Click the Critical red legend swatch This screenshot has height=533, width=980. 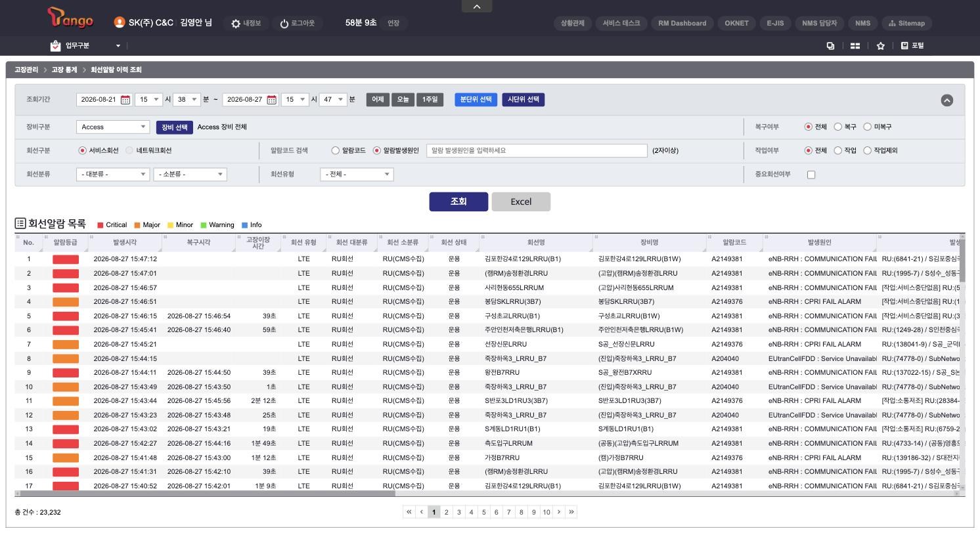point(100,225)
